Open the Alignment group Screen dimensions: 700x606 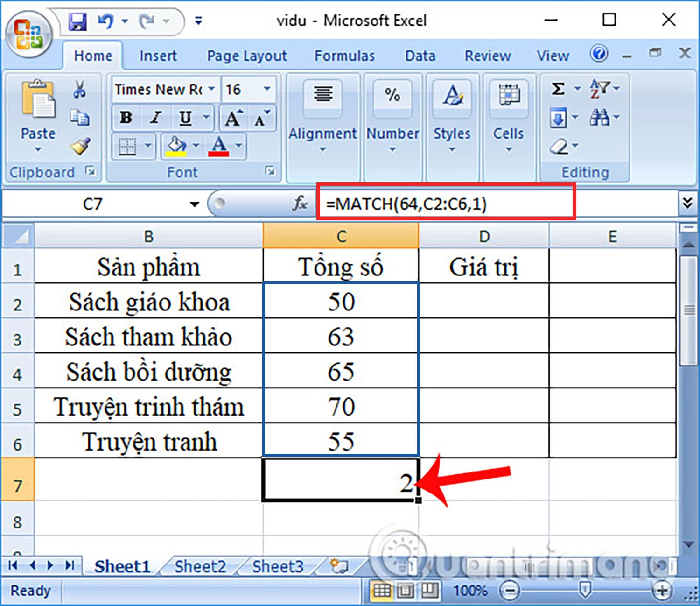point(322,126)
